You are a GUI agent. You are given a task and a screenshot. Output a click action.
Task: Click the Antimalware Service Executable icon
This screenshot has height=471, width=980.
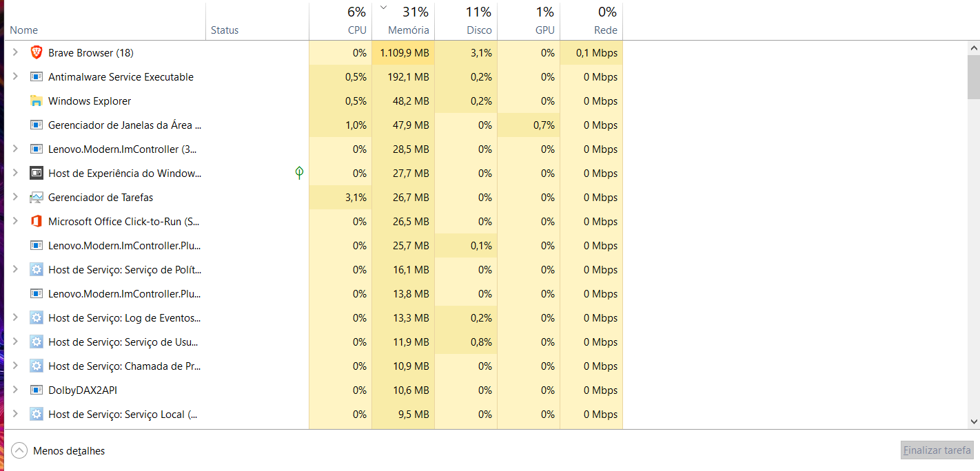[37, 76]
